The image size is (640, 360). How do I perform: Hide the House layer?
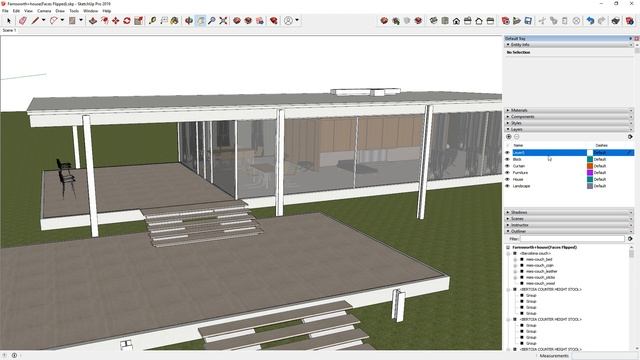click(508, 179)
